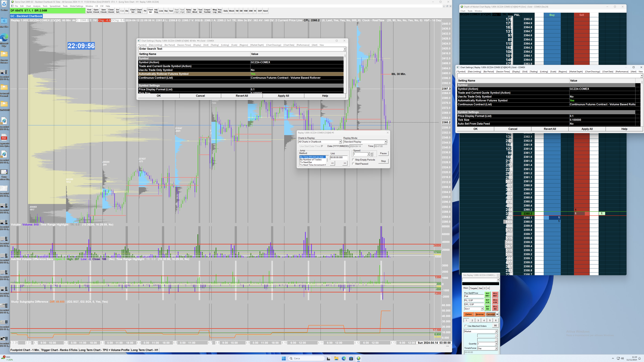Viewport: 644px width, 362px height.
Task: Check the Start Paused option
Action: point(353,164)
